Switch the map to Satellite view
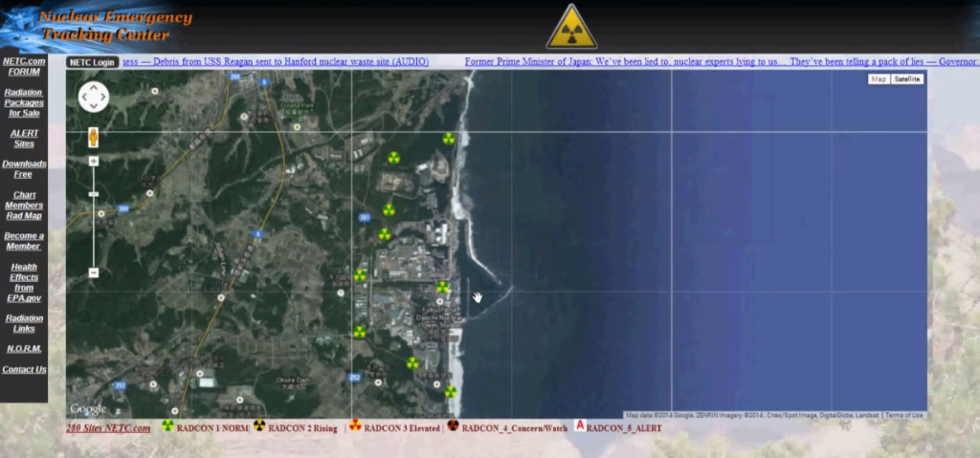Image resolution: width=980 pixels, height=458 pixels. 907,79
